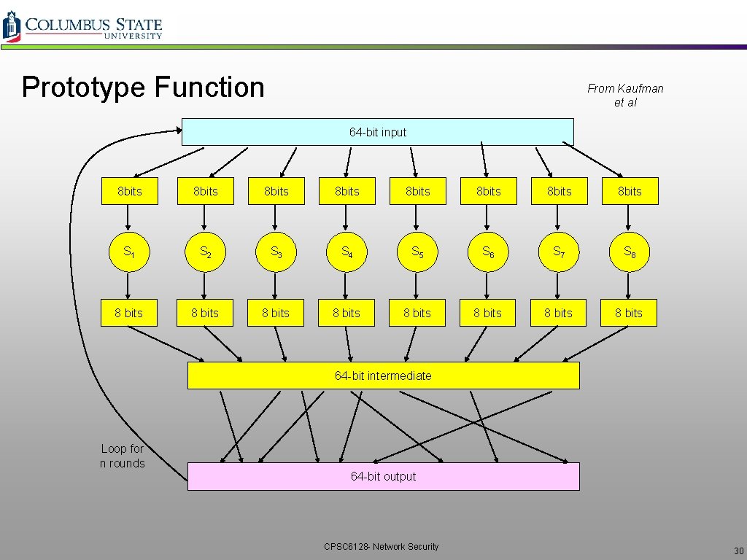Image resolution: width=747 pixels, height=560 pixels.
Task: Select the S2 substitution circle
Action: [x=205, y=252]
